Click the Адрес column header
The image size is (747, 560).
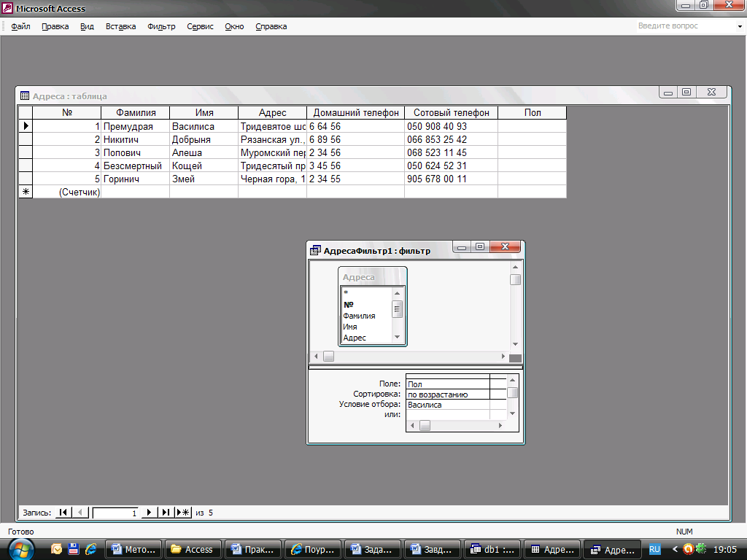pos(273,113)
